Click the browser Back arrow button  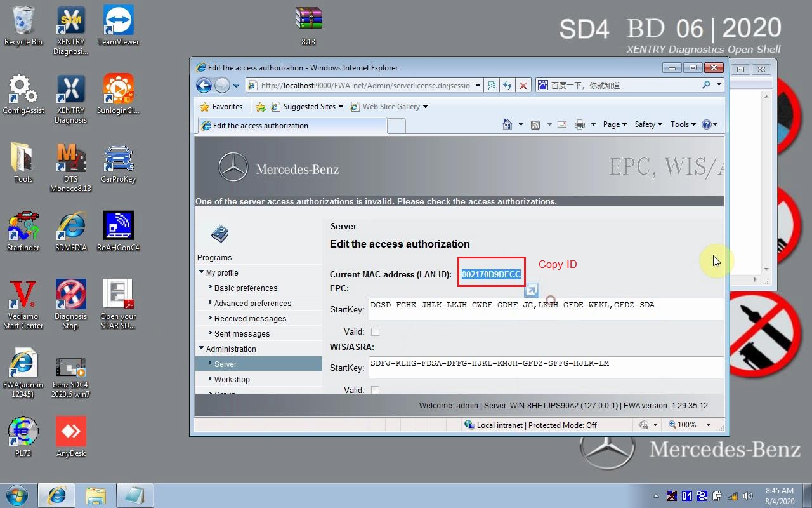point(204,85)
